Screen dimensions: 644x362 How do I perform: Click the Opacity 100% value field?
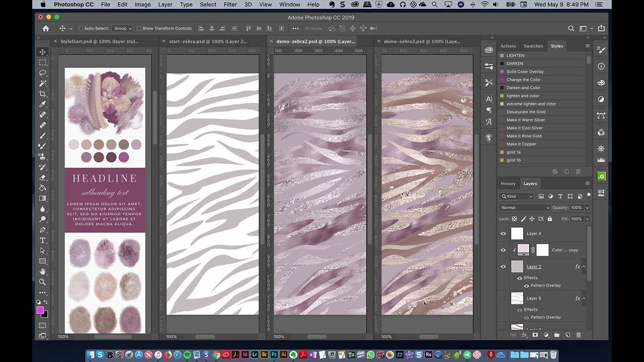tap(577, 208)
